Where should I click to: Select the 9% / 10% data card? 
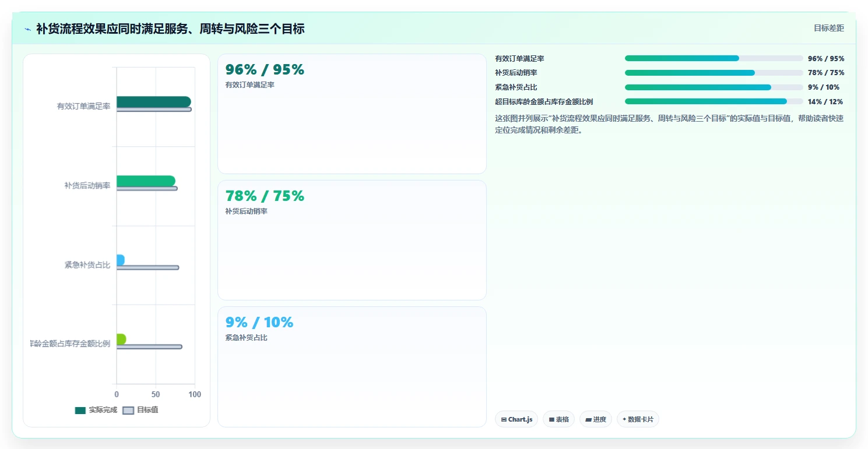coord(352,367)
